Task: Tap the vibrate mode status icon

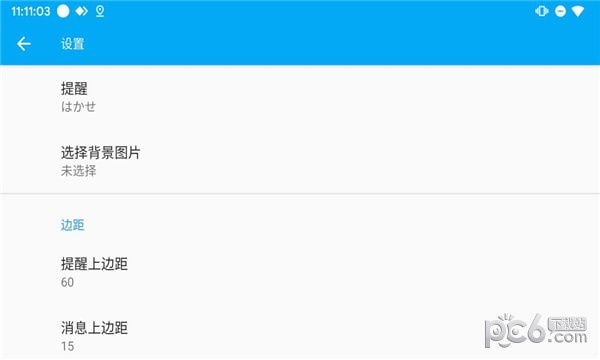Action: 541,11
